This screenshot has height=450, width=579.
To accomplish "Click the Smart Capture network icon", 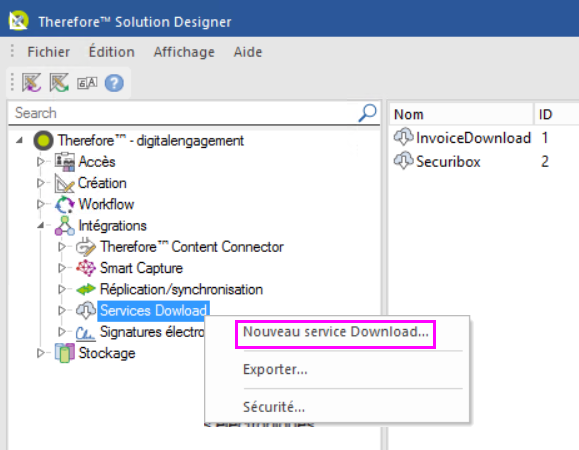I will 86,268.
